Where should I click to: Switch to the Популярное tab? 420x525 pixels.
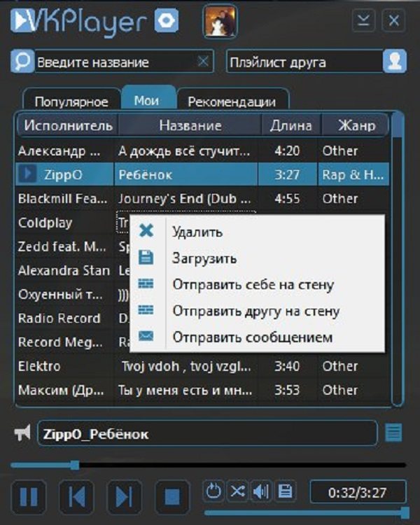click(x=71, y=101)
